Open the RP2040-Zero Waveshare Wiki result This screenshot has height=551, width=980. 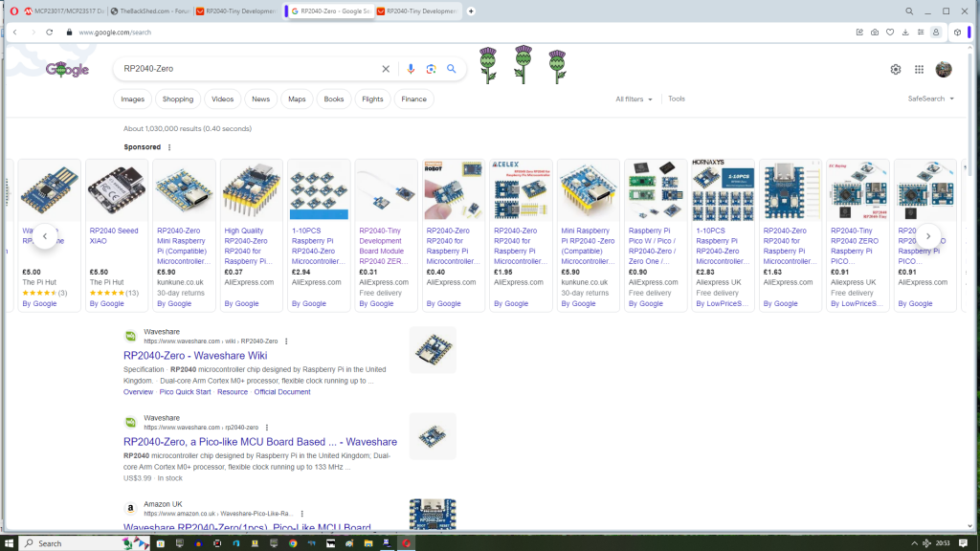(x=194, y=356)
